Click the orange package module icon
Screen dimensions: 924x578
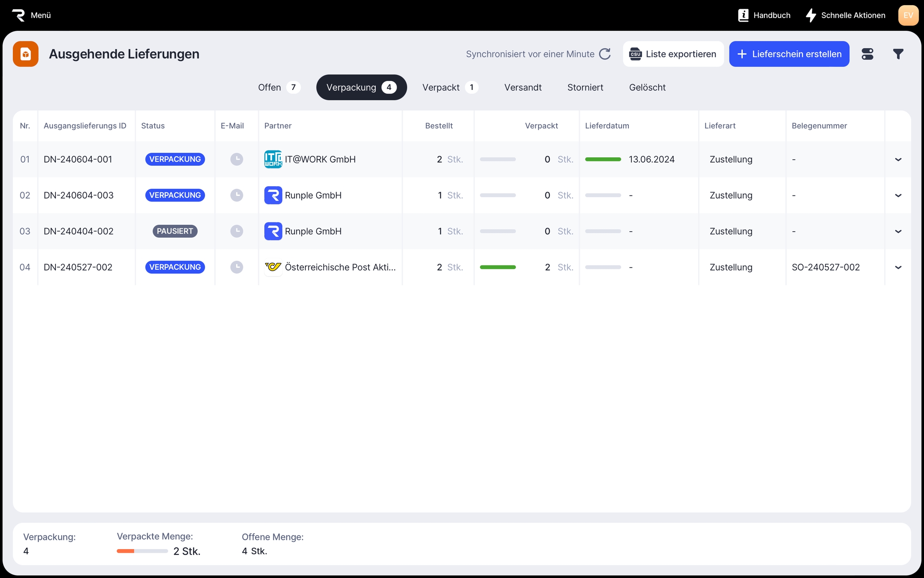[x=26, y=54]
